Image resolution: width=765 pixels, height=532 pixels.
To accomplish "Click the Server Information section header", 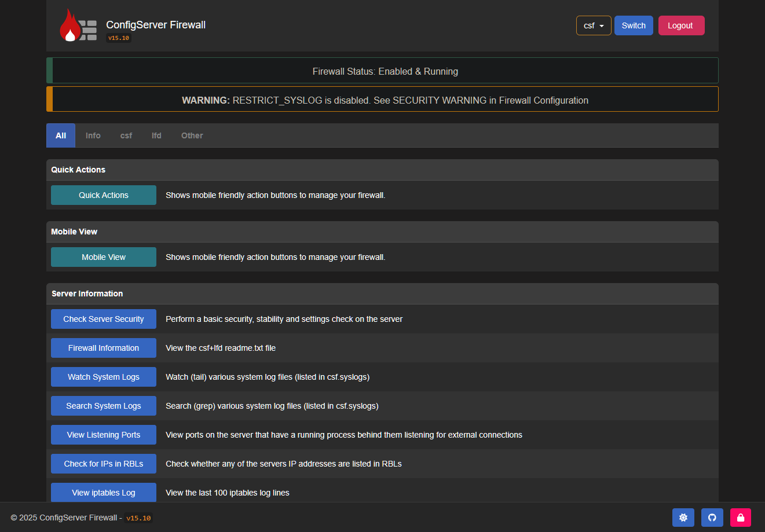I will [x=382, y=293].
